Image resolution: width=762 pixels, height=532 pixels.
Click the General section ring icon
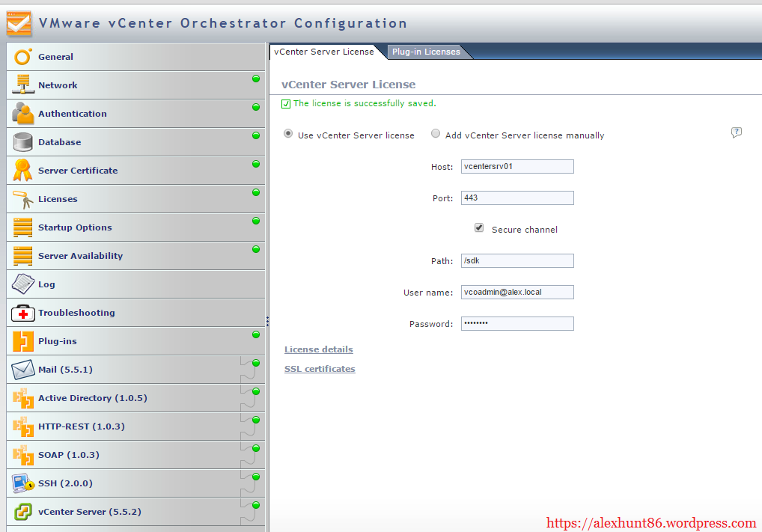click(x=23, y=57)
